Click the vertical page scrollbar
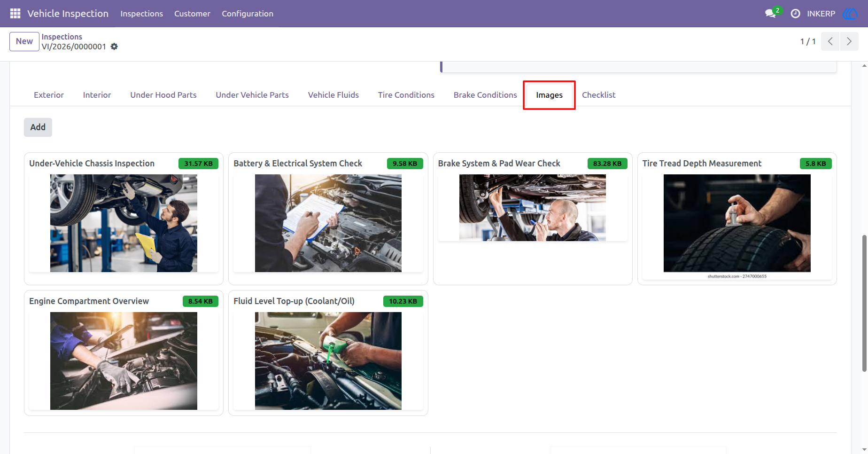Viewport: 868px width, 454px height. 864,303
